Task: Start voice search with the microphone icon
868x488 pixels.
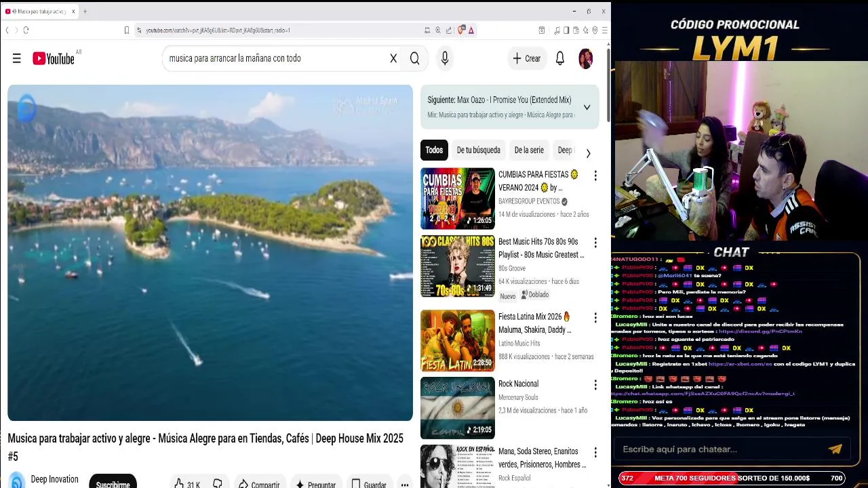Action: point(445,58)
